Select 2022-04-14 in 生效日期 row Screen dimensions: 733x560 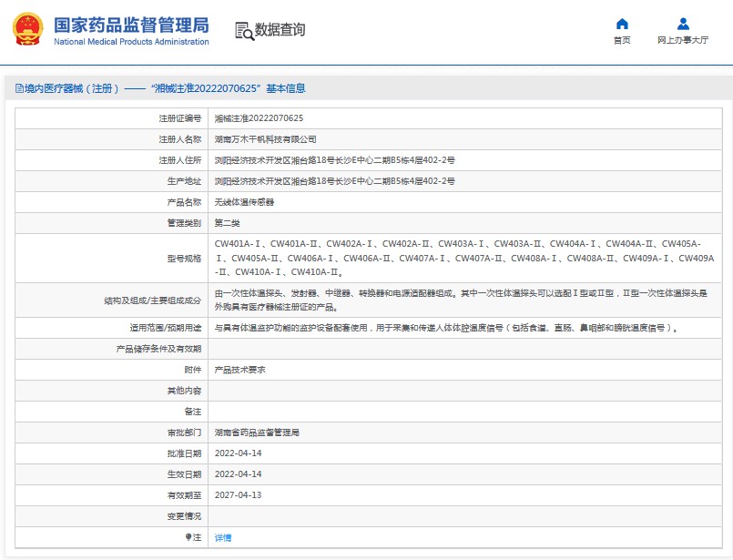(238, 474)
